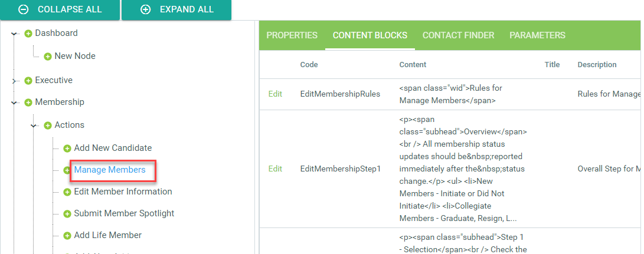The height and width of the screenshot is (254, 644).
Task: Click the plus icon beside Actions node
Action: [x=48, y=126]
